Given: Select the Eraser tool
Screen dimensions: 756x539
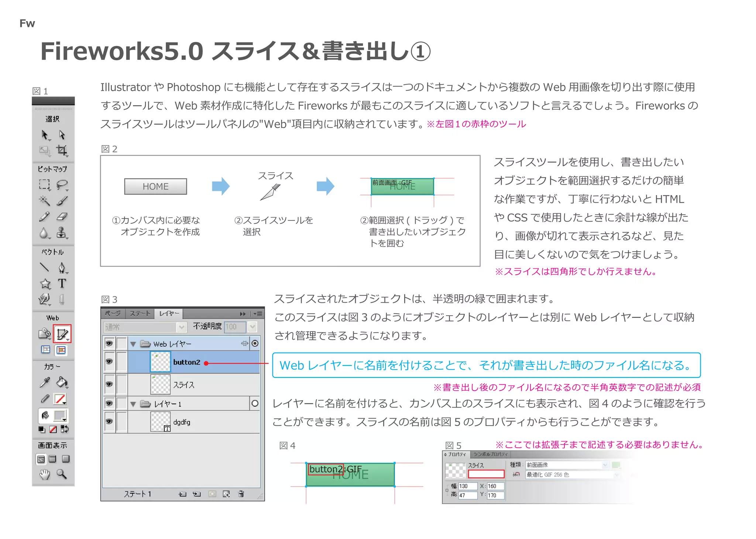Looking at the screenshot, I should tap(62, 217).
